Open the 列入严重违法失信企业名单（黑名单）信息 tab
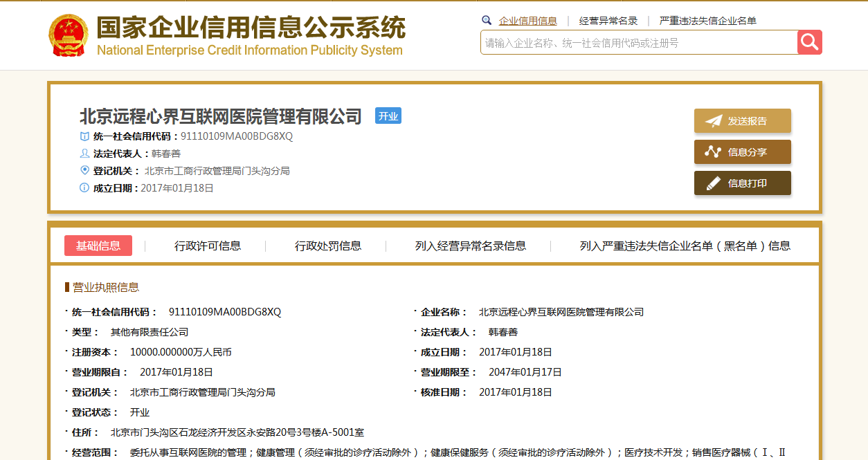 (685, 246)
